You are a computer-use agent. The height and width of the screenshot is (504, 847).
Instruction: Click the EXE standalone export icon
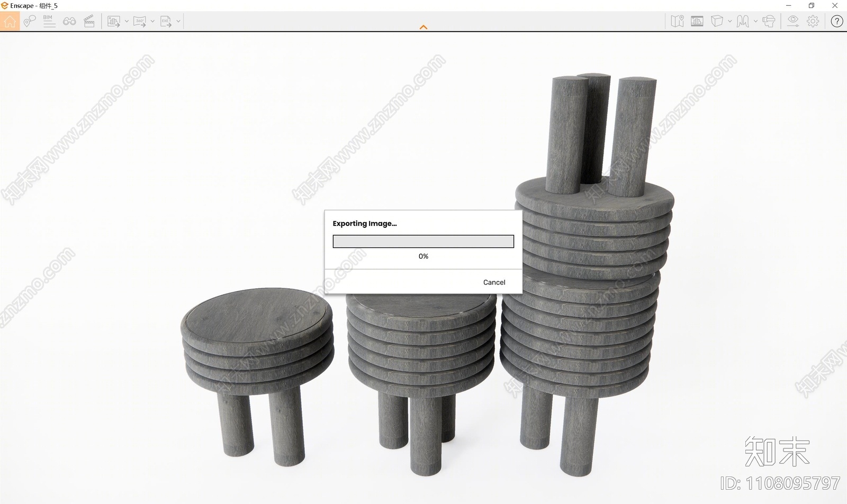coord(166,21)
